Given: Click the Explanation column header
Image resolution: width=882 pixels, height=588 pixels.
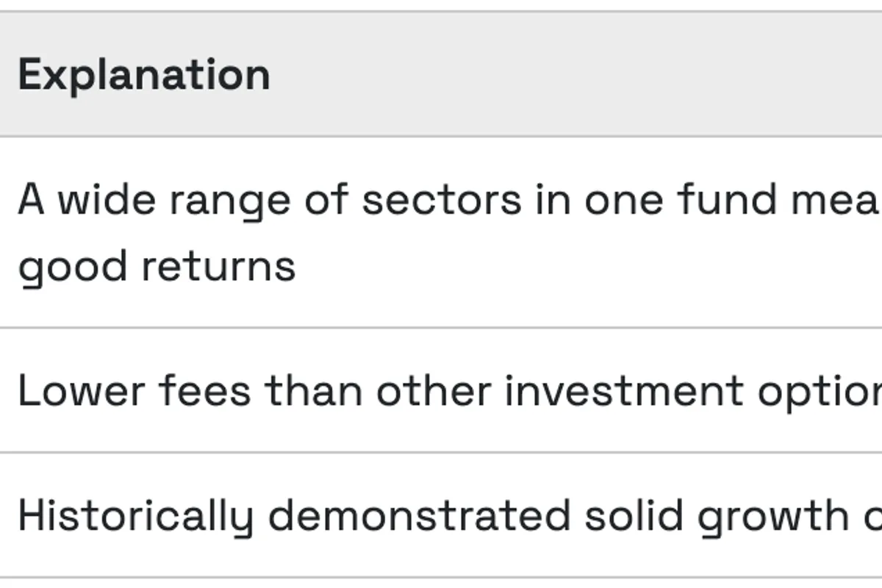Looking at the screenshot, I should pyautogui.click(x=144, y=75).
